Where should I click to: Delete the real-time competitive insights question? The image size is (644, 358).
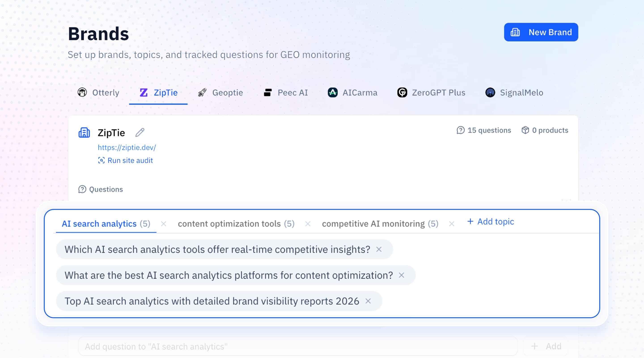(x=379, y=249)
